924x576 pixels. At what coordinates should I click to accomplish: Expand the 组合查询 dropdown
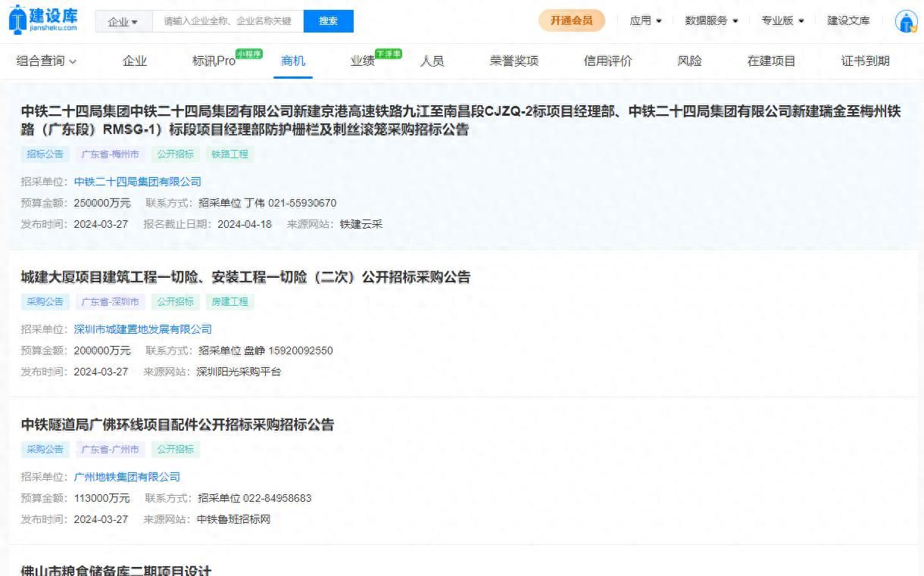click(x=45, y=61)
